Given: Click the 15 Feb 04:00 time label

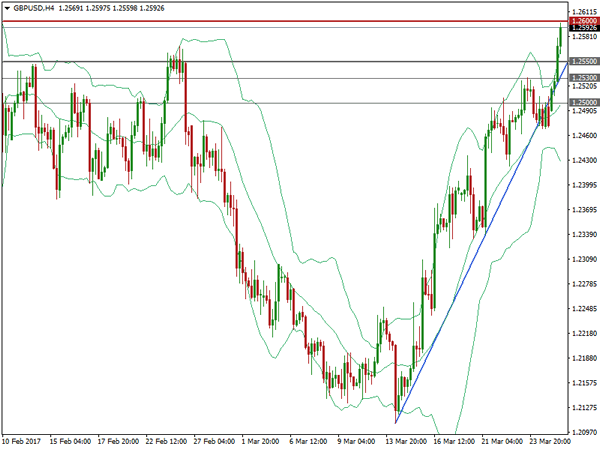Looking at the screenshot, I should pyautogui.click(x=70, y=442).
